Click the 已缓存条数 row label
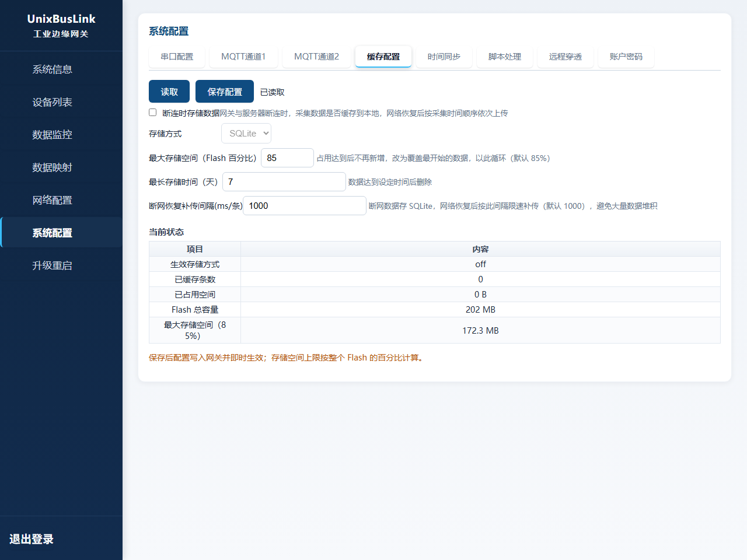Image resolution: width=747 pixels, height=560 pixels. pyautogui.click(x=195, y=279)
